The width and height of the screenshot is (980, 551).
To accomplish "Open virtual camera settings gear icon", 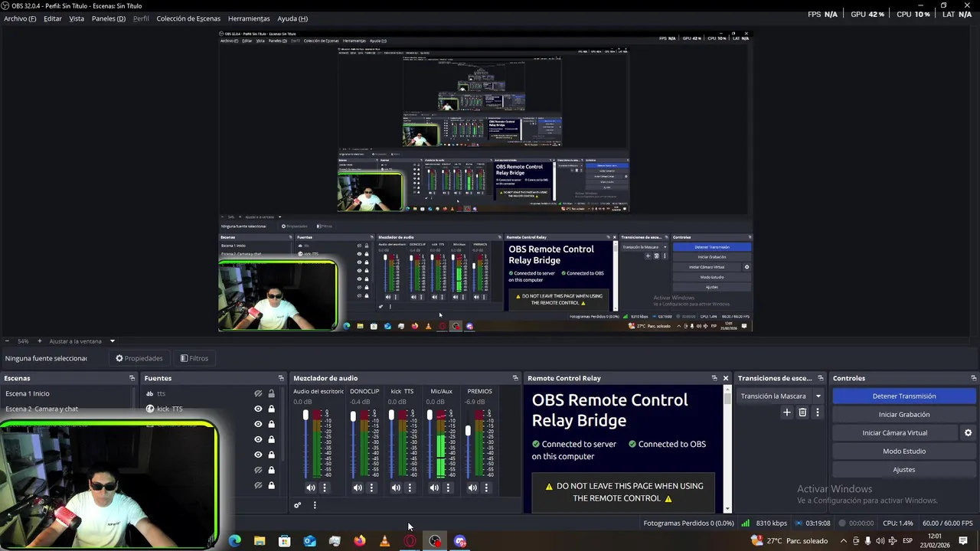I will 968,432.
